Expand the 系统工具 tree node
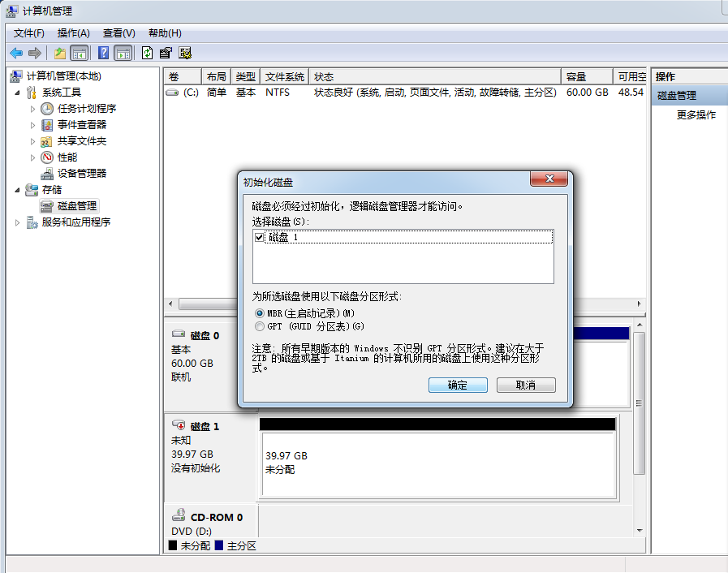This screenshot has height=573, width=728. tap(18, 92)
